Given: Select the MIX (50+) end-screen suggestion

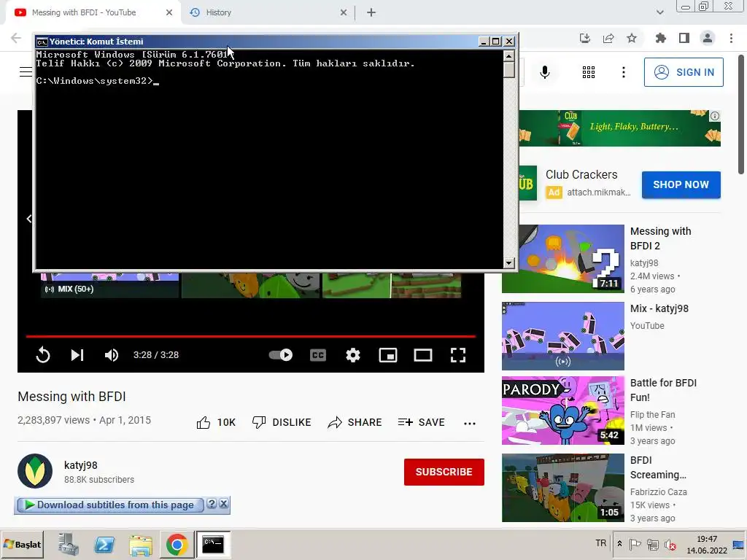Looking at the screenshot, I should (x=109, y=285).
